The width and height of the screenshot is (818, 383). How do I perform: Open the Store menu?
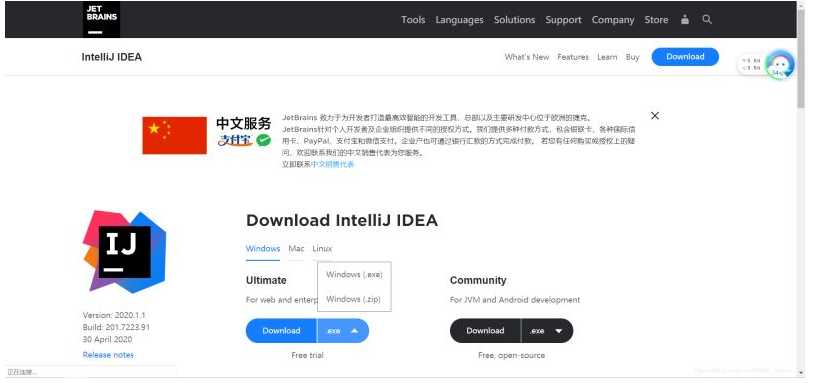(x=656, y=20)
